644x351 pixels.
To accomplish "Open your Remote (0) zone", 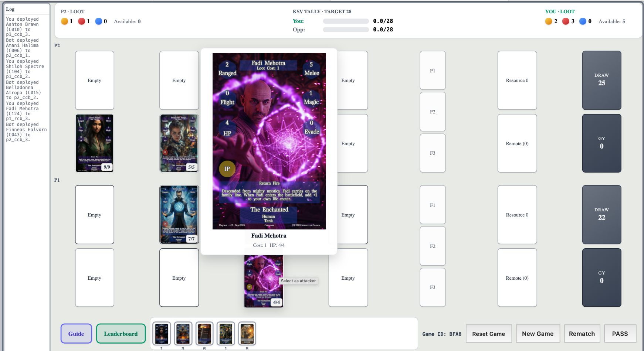I will pos(517,278).
